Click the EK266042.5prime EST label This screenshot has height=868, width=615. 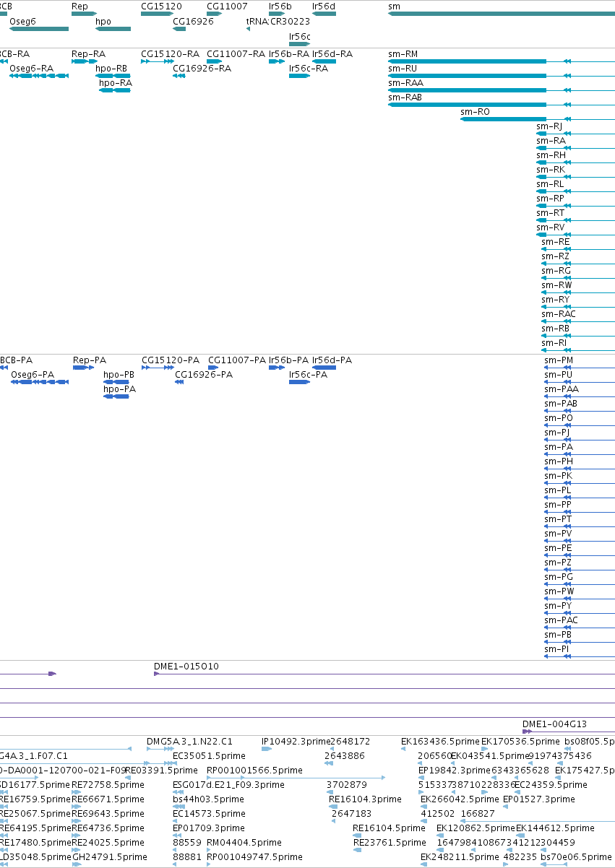pyautogui.click(x=460, y=799)
